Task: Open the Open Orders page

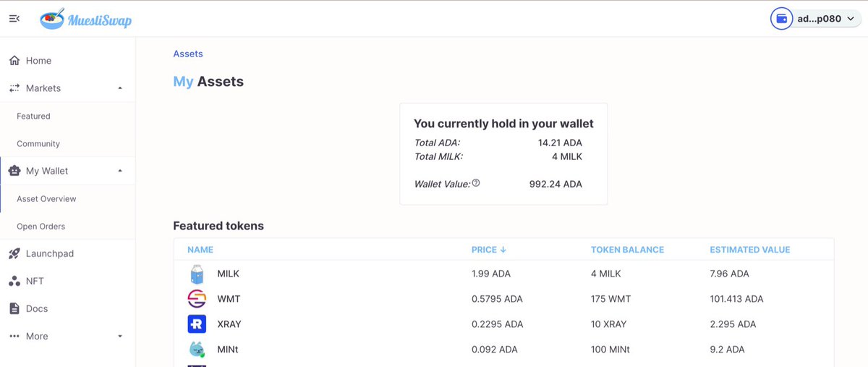Action: [x=41, y=227]
